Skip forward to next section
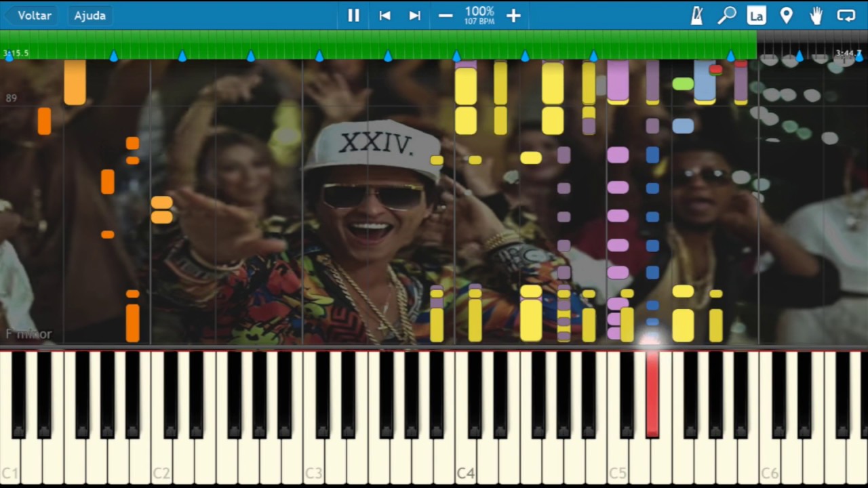The width and height of the screenshot is (868, 488). 415,16
